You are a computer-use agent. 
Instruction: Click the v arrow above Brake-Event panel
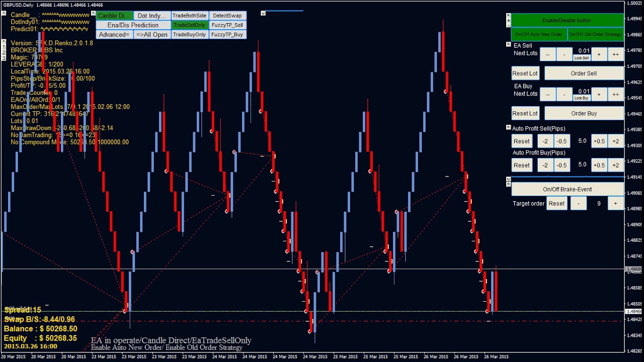tap(508, 179)
